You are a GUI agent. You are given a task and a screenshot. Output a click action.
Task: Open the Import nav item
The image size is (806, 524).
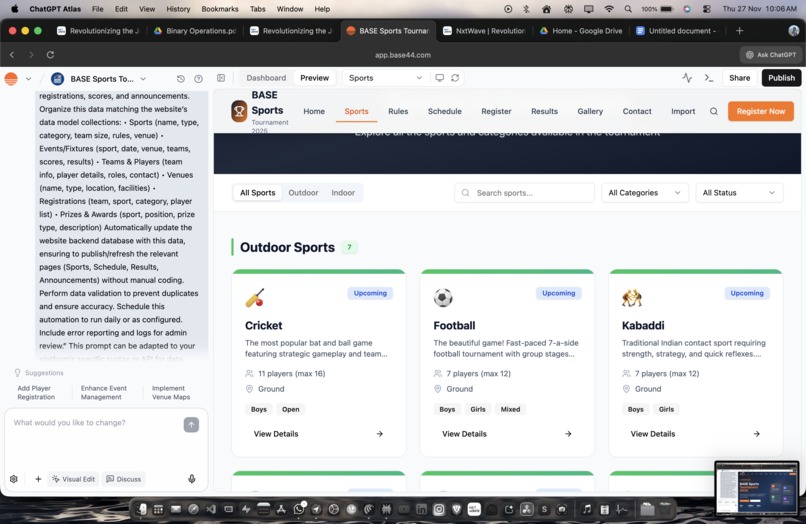[683, 111]
